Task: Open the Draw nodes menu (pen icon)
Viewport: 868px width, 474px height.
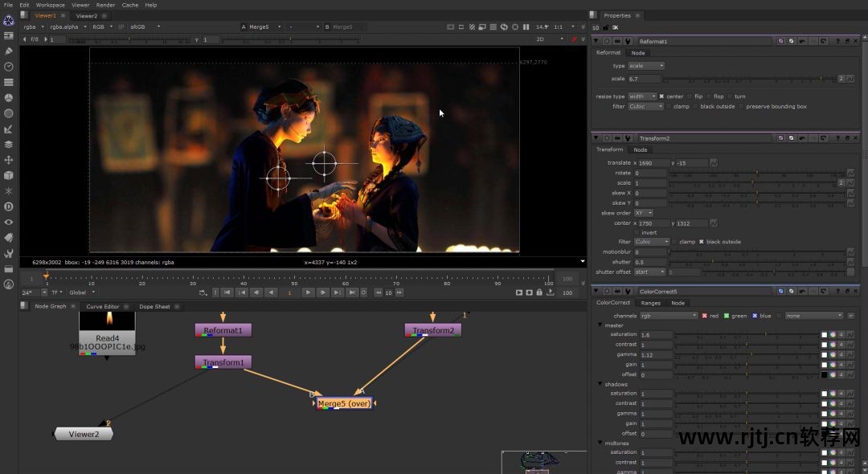Action: click(9, 51)
